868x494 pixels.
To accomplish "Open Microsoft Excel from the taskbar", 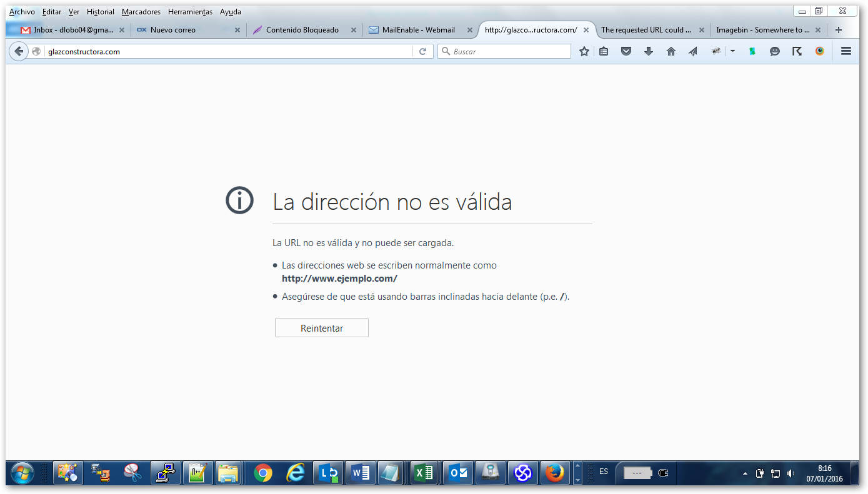I will coord(425,473).
